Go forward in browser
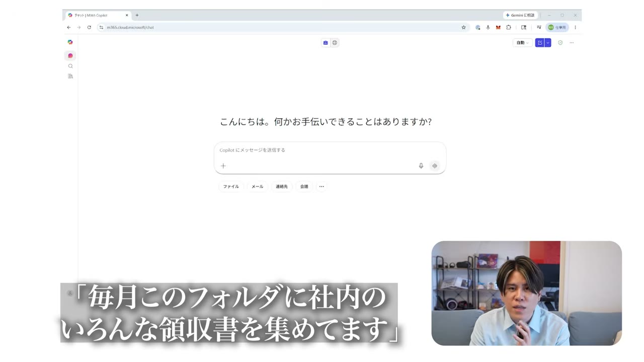Image resolution: width=644 pixels, height=362 pixels. click(78, 27)
